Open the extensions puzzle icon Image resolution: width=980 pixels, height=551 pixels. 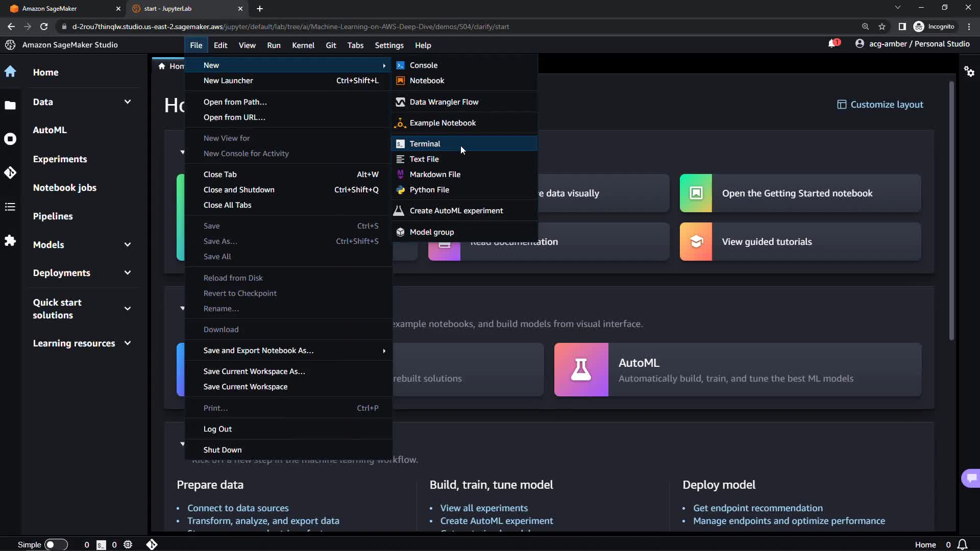tap(10, 240)
